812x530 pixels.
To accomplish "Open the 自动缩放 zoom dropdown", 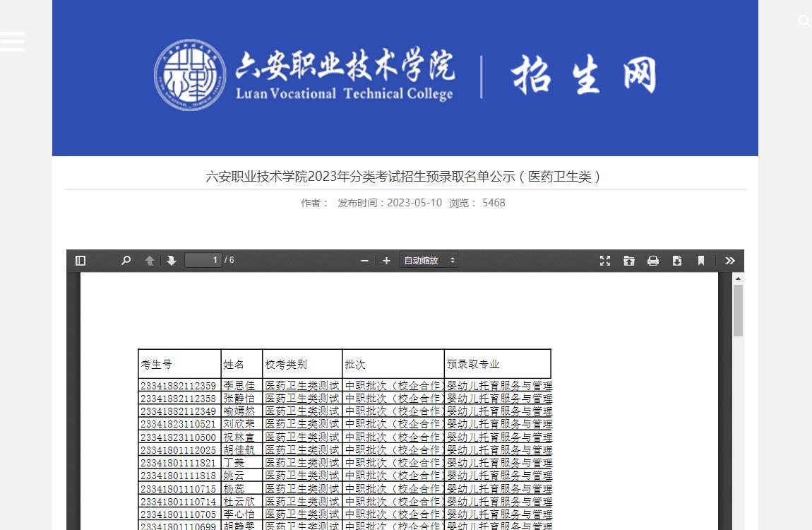I will pos(429,261).
